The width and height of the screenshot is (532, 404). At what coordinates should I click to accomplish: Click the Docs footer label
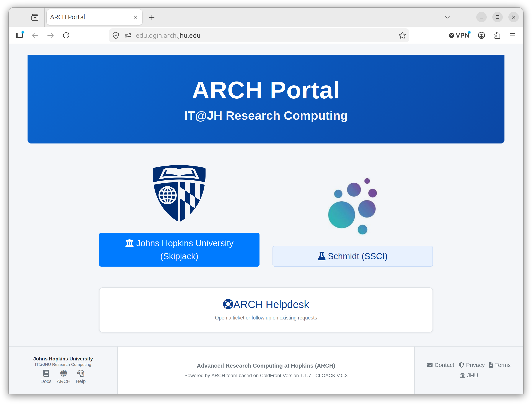tap(46, 381)
